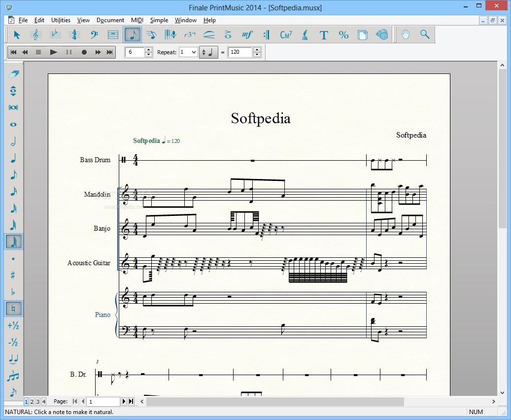
Task: Open the Utilities menu
Action: (61, 20)
